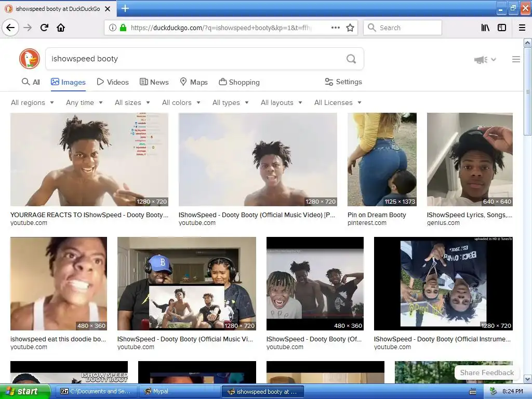The image size is (532, 399).
Task: Click the Share Feedback button
Action: coord(487,373)
